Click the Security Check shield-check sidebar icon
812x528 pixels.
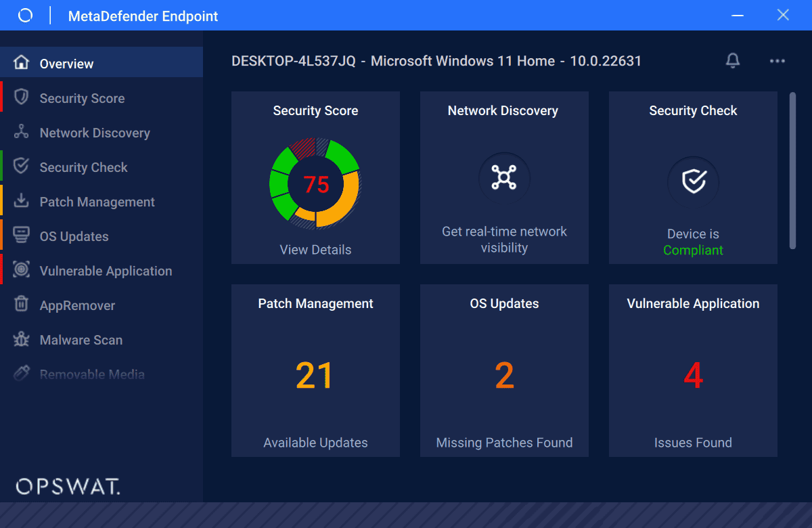click(x=22, y=167)
